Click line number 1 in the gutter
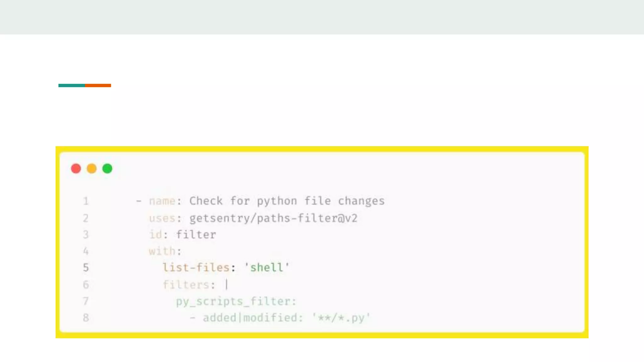 click(x=86, y=201)
